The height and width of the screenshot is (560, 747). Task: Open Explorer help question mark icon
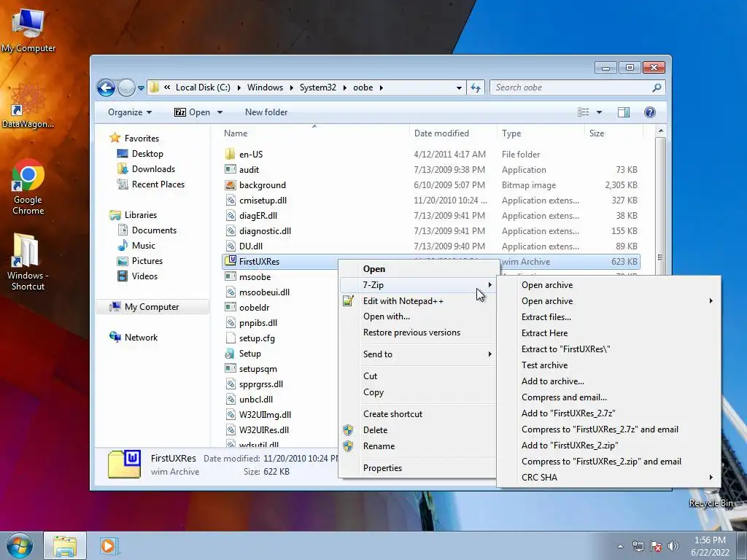click(649, 112)
